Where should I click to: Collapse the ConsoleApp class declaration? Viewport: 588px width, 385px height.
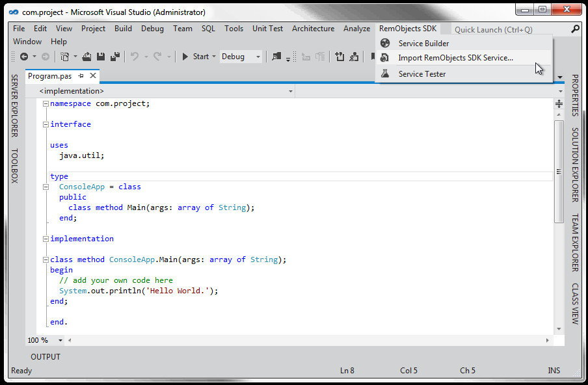(46, 187)
